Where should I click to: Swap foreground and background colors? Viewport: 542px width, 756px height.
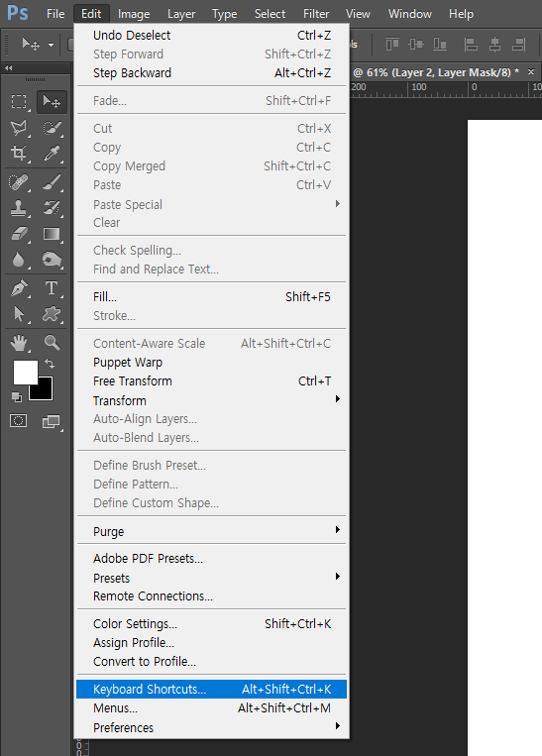(x=50, y=363)
